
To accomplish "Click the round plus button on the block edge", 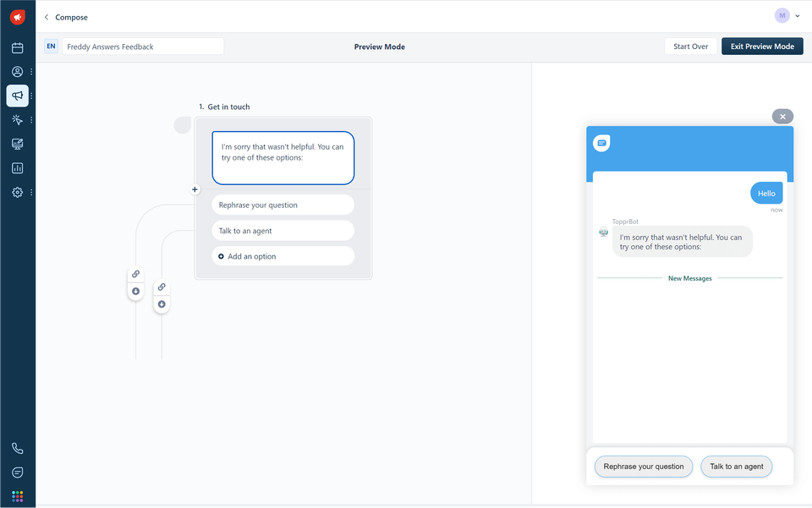I will [x=195, y=190].
